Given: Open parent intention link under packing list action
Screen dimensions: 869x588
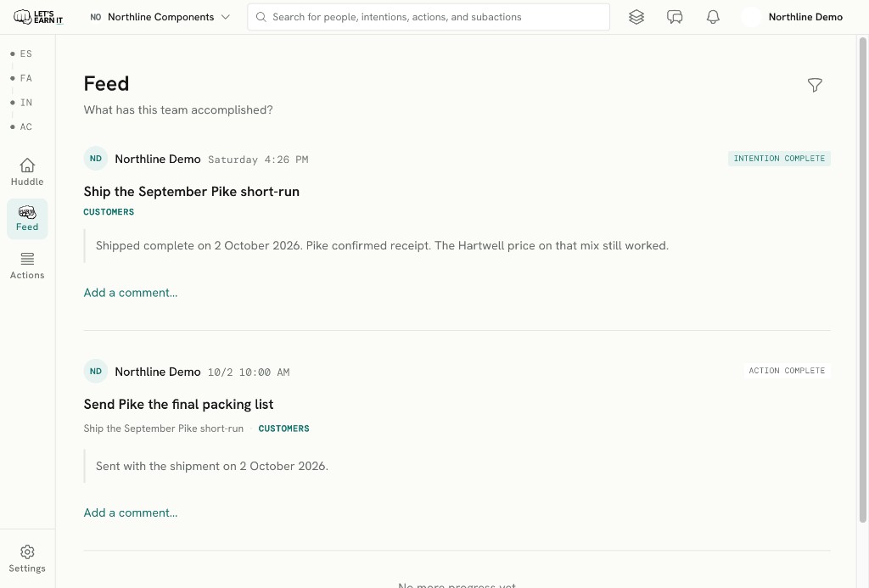Looking at the screenshot, I should 164,428.
